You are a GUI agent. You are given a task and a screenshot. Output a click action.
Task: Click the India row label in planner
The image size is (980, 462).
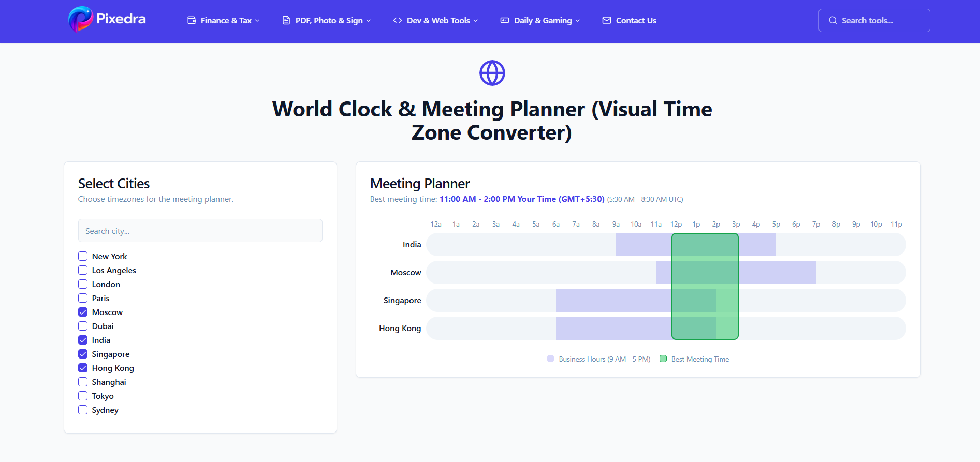[x=412, y=245]
